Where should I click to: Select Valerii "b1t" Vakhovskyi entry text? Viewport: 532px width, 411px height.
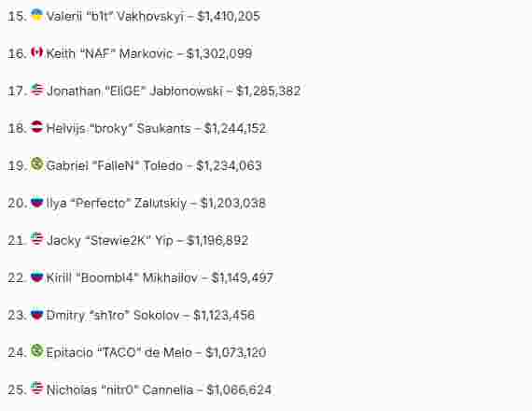pos(153,16)
